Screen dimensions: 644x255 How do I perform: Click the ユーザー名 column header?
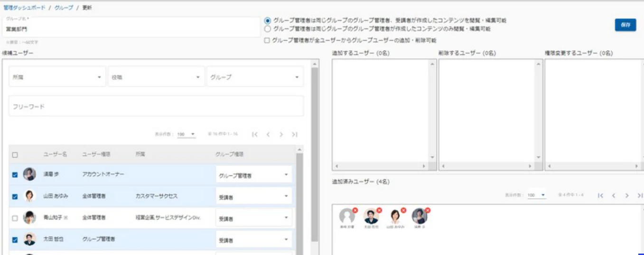55,155
